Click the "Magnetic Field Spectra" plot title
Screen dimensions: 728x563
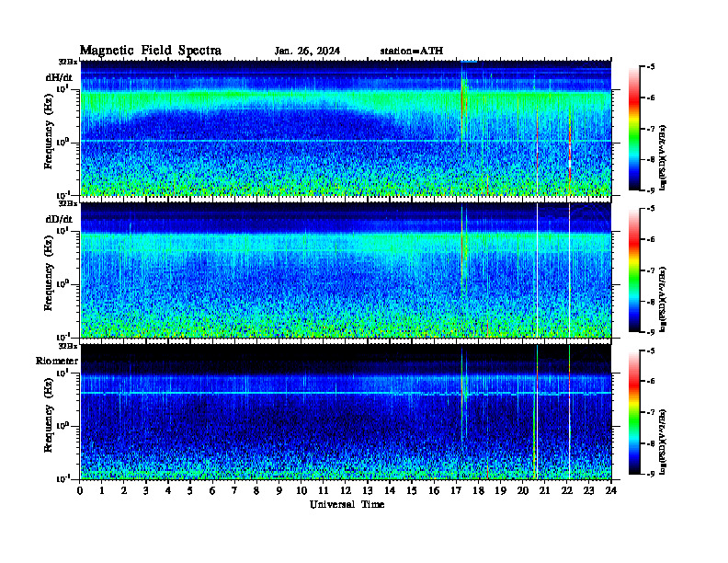click(x=151, y=51)
